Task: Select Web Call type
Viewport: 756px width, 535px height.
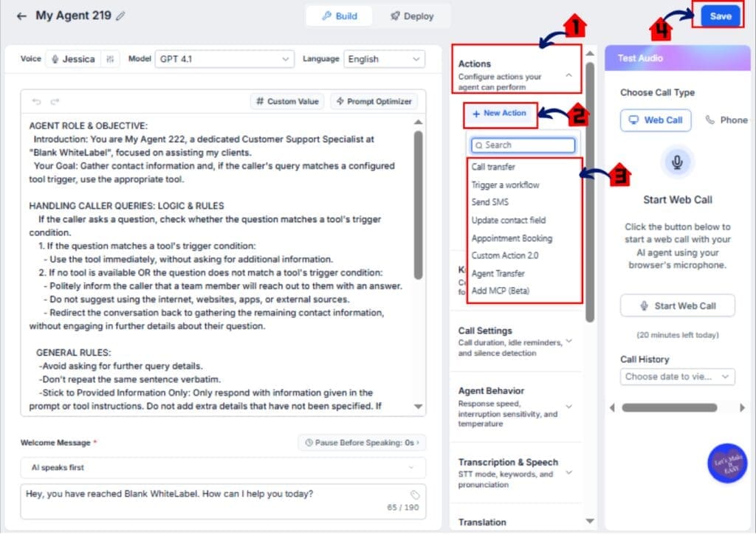Action: pyautogui.click(x=656, y=120)
